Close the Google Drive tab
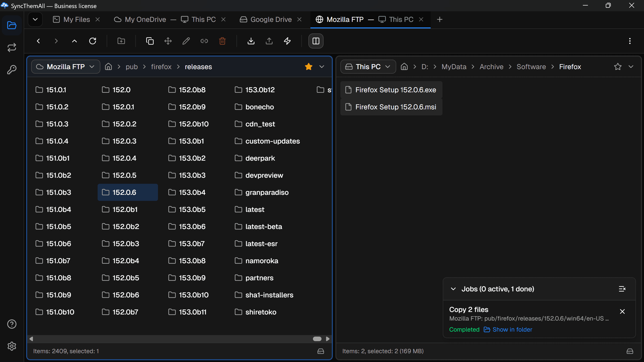Image resolution: width=644 pixels, height=362 pixels. coord(299,19)
